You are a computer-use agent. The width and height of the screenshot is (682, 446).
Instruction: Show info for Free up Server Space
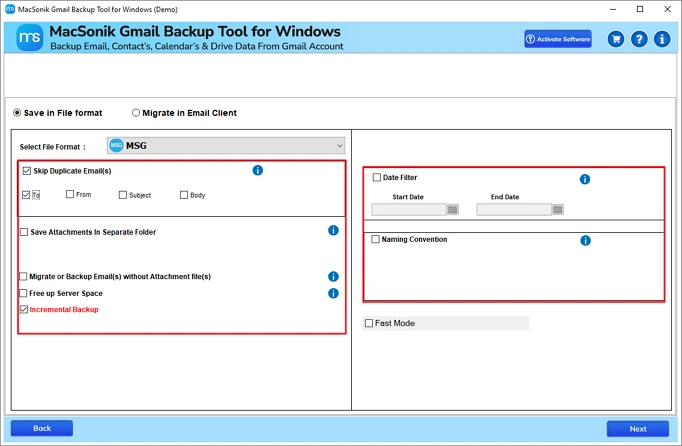(x=333, y=293)
